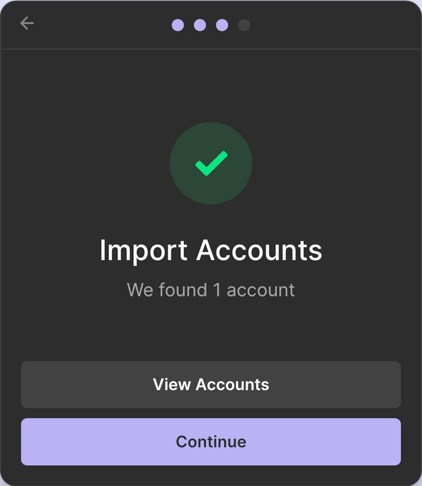Click the word Accounts in the title
Viewport: 422px width, 486px height.
(259, 250)
